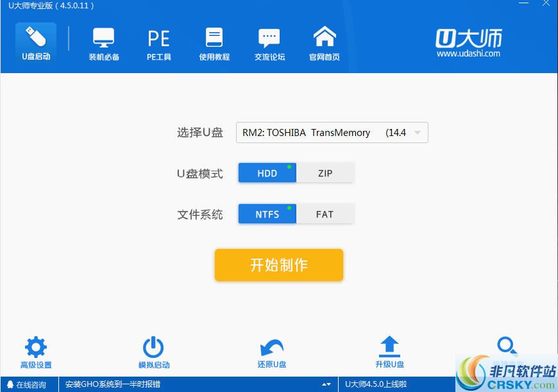Keep HDD mode selected
The image size is (558, 392).
click(x=267, y=173)
